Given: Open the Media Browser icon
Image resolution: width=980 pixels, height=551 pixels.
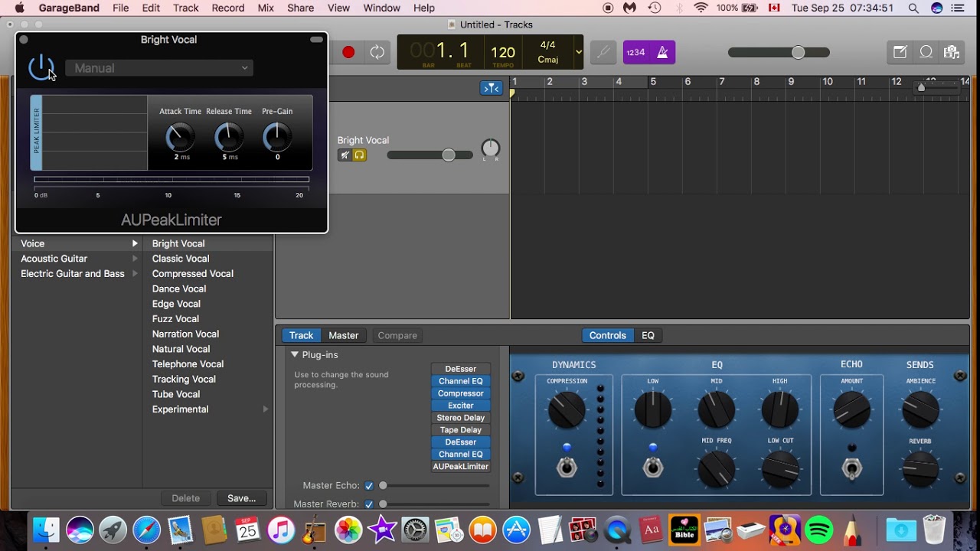Looking at the screenshot, I should point(952,52).
